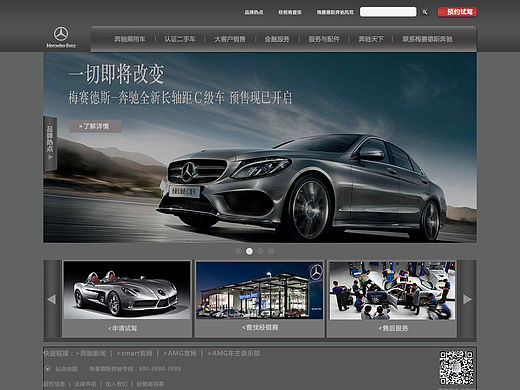Click the 了解详情 banner button
This screenshot has width=520, height=390.
click(x=96, y=126)
